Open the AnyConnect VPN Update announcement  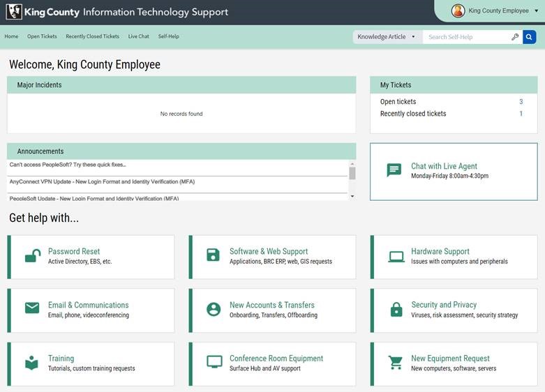[102, 182]
